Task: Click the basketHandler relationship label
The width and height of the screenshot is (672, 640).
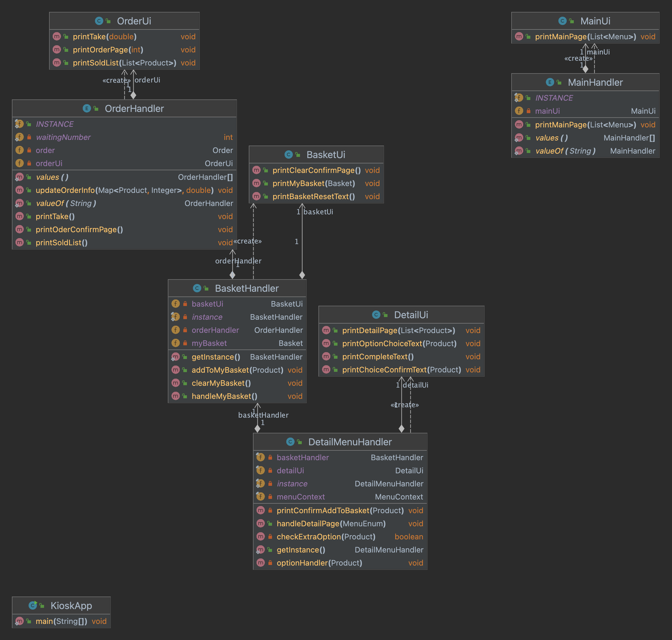Action: pos(263,415)
